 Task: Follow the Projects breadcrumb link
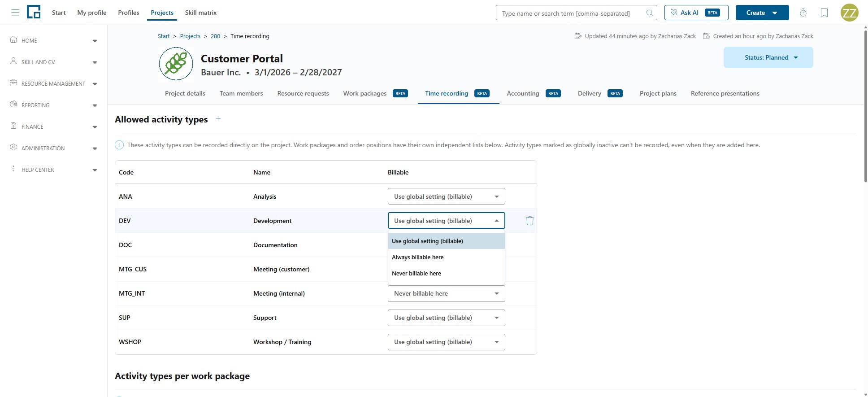[190, 36]
